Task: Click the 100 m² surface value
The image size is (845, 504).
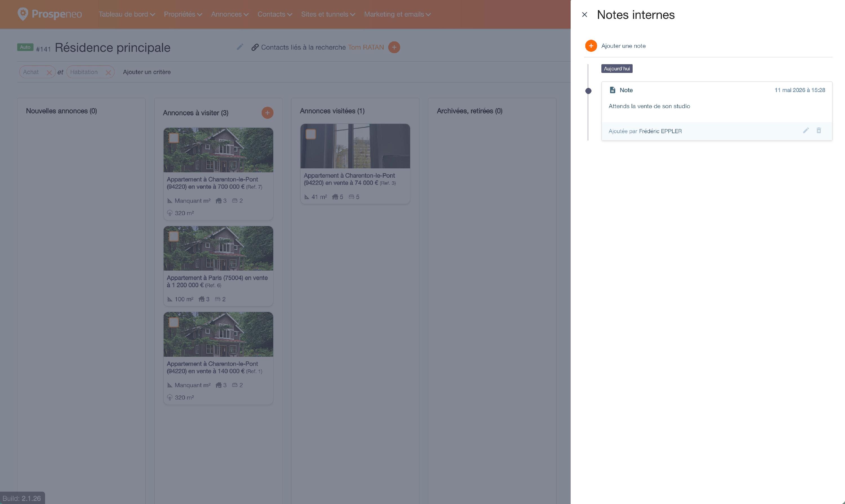Action: [x=184, y=299]
